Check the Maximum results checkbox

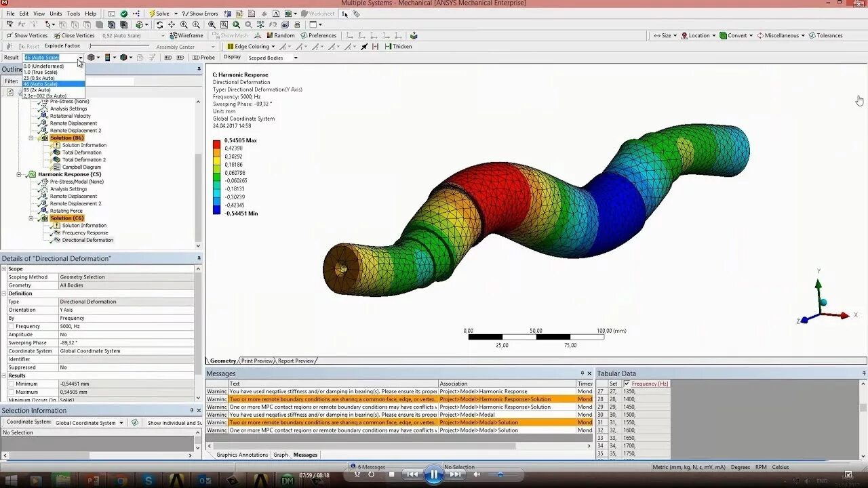pyautogui.click(x=11, y=392)
